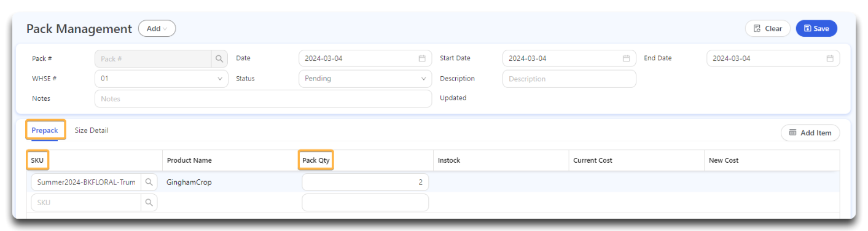Click the Clear button
This screenshot has width=868, height=231.
point(768,28)
